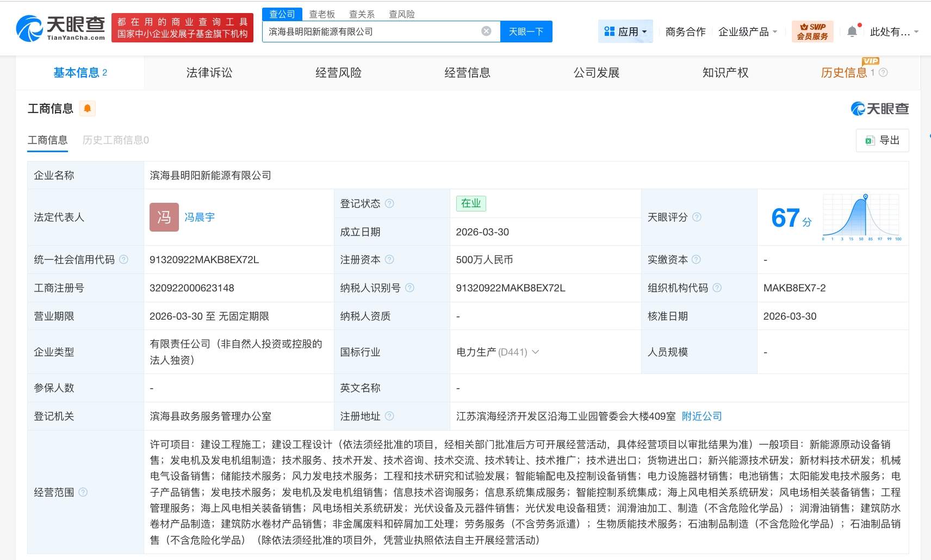Viewport: 931px width, 560px height.
Task: Expand the 企业级产品 dropdown
Action: point(748,32)
